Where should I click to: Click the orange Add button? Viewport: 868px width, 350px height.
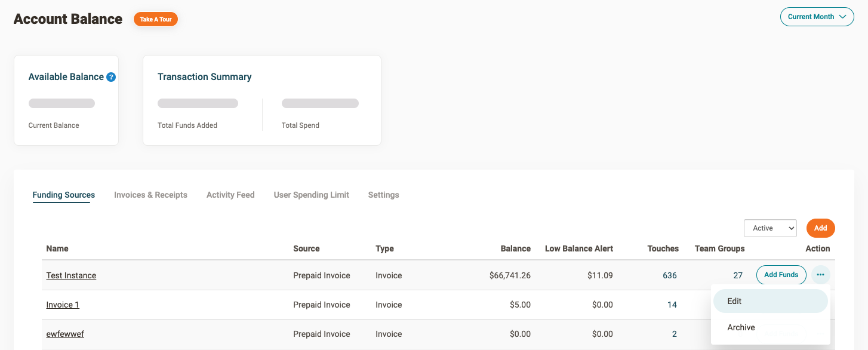coord(820,228)
